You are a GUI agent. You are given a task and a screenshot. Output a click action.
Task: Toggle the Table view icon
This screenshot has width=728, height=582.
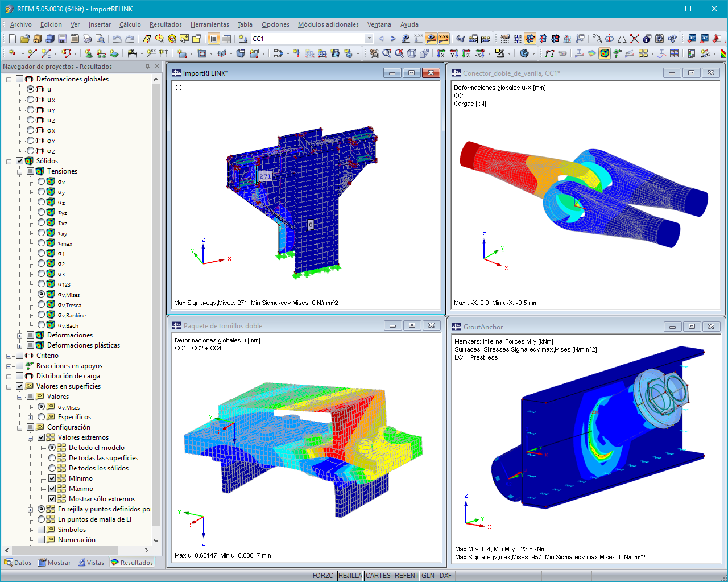(x=226, y=39)
